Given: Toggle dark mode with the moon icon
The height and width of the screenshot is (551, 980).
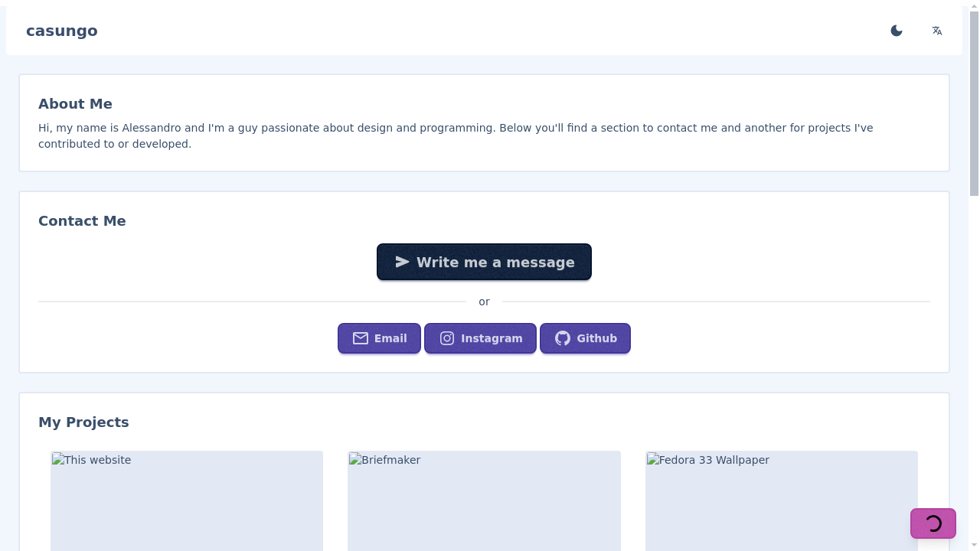Looking at the screenshot, I should pos(897,31).
